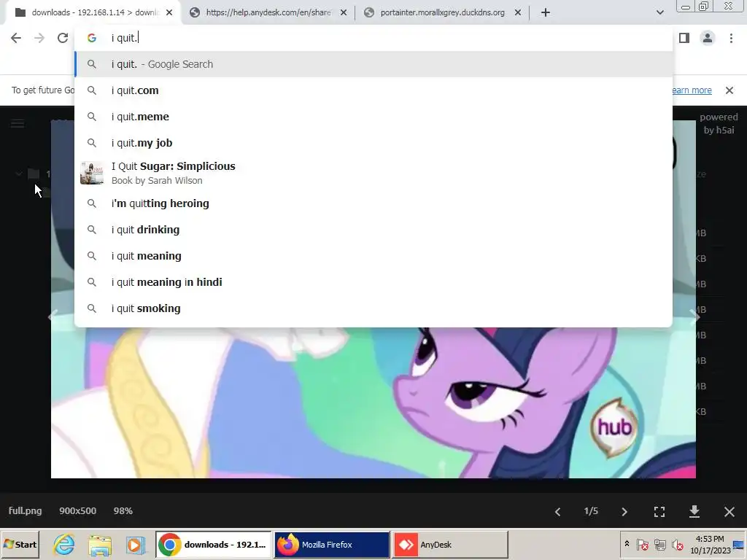Show hidden system tray icons
This screenshot has width=747, height=560.
[x=627, y=544]
